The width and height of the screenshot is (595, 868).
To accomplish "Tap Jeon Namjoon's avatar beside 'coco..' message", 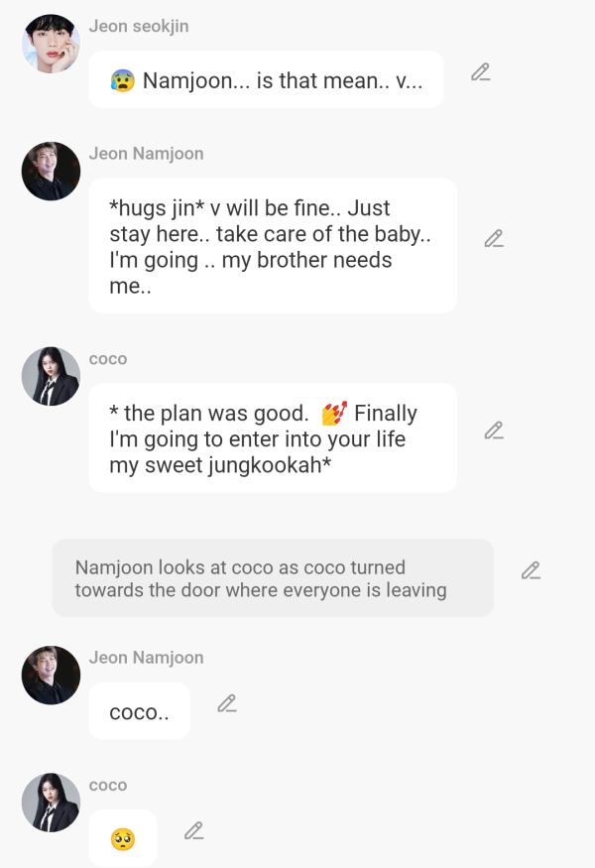I will [x=51, y=675].
